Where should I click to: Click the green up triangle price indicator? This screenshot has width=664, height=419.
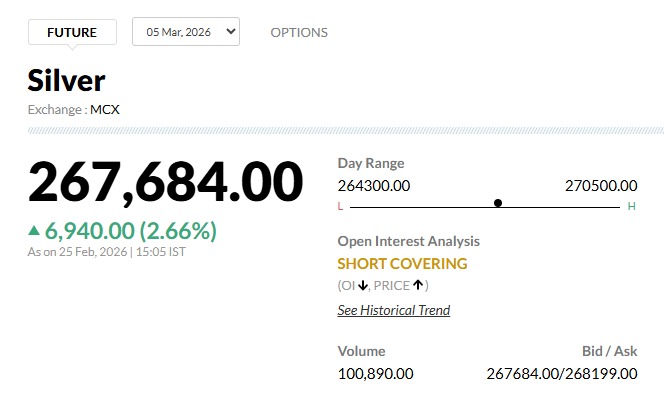pos(35,231)
